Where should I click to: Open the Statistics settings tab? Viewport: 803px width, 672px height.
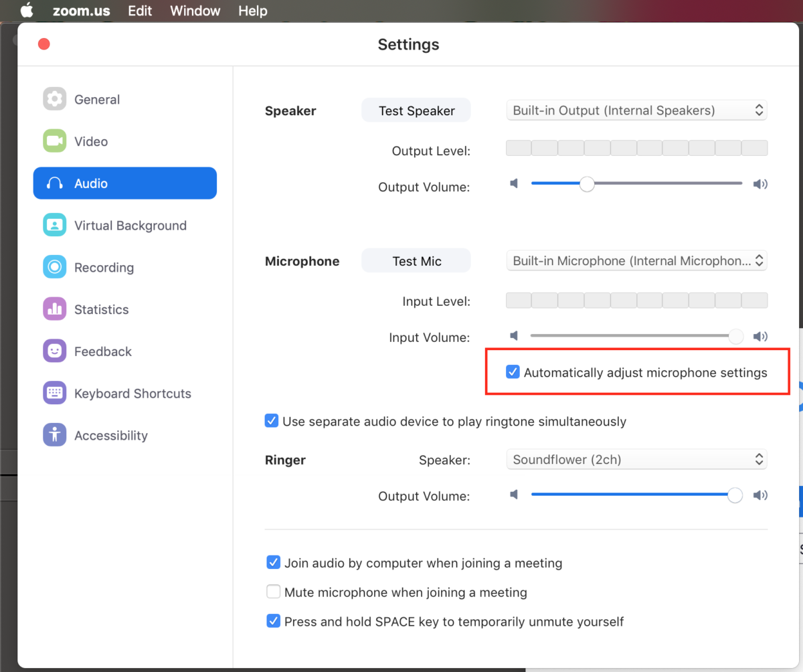[x=125, y=309]
